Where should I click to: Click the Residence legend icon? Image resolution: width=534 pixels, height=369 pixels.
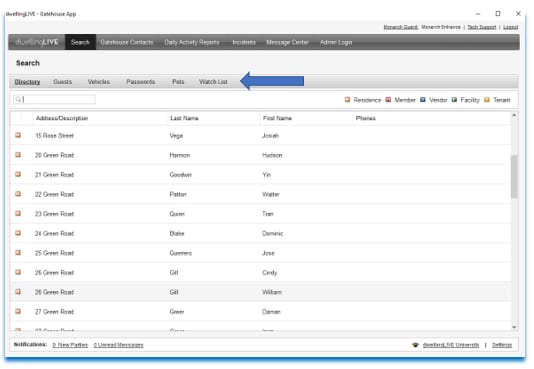[x=347, y=99]
